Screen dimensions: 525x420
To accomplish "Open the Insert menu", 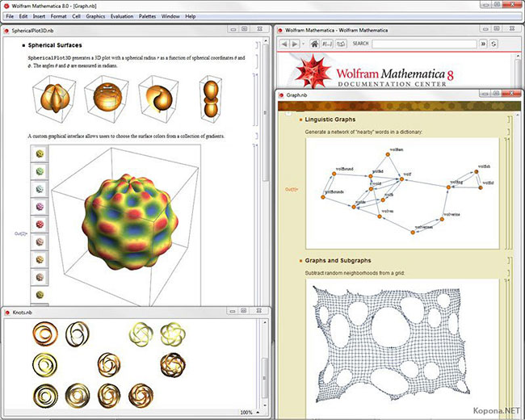I will 39,16.
